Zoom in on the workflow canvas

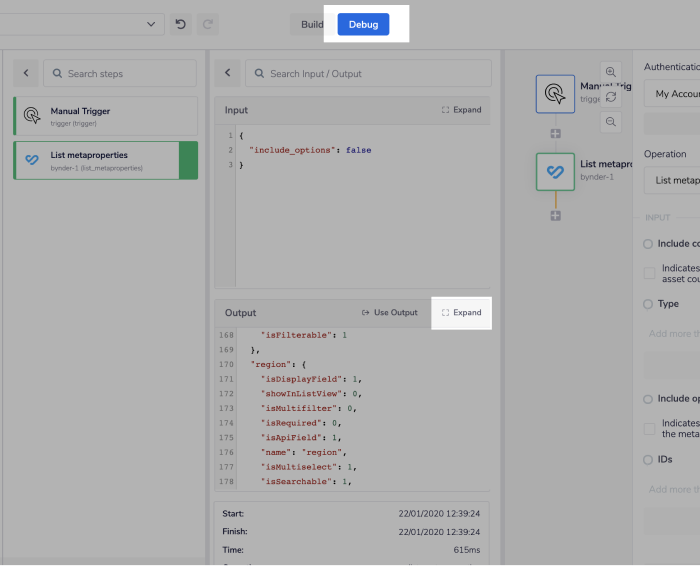pos(611,72)
